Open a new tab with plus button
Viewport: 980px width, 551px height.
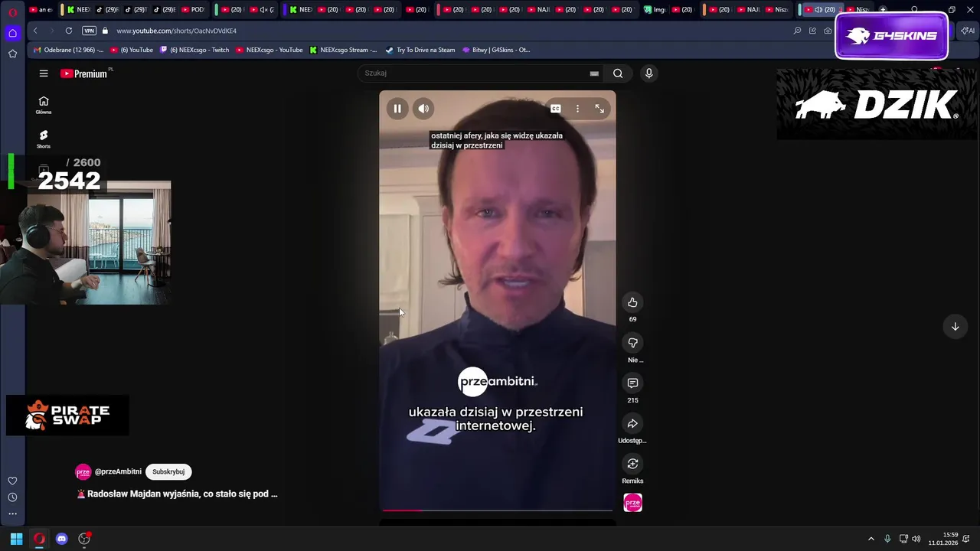click(883, 10)
